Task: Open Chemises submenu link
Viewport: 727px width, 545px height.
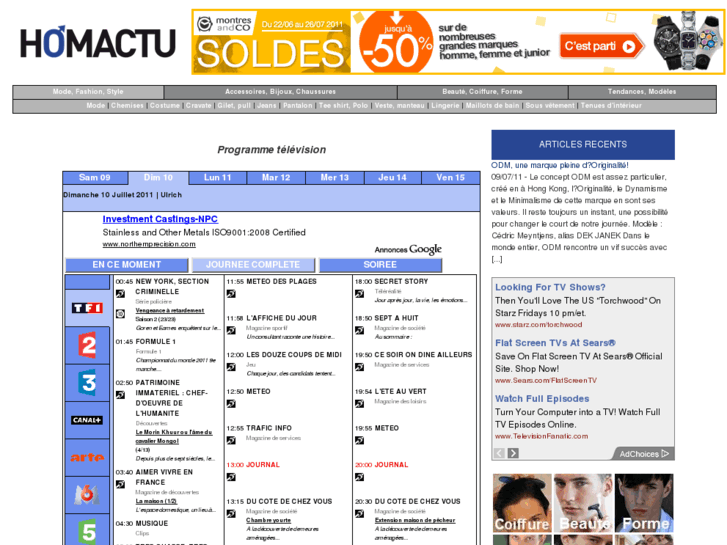Action: (x=128, y=106)
